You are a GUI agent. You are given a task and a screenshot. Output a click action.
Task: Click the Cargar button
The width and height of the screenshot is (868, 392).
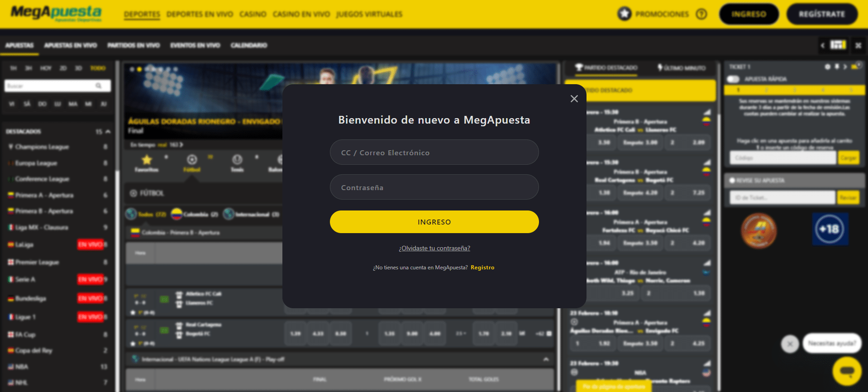pos(849,158)
